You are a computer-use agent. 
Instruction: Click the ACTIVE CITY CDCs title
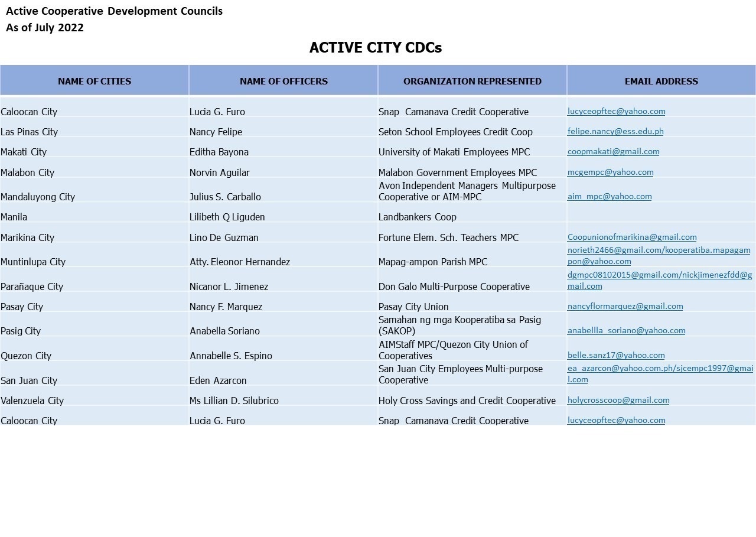pyautogui.click(x=376, y=48)
